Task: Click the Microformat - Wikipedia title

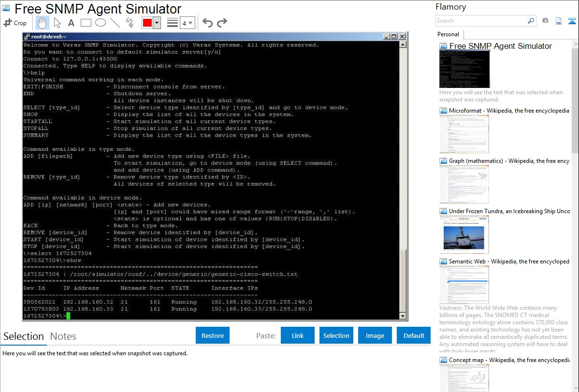Action: 509,111
